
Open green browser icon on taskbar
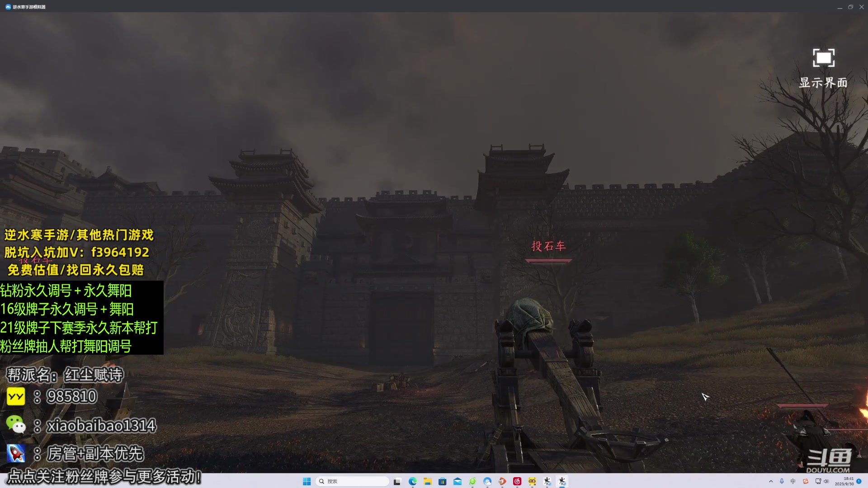click(x=472, y=481)
